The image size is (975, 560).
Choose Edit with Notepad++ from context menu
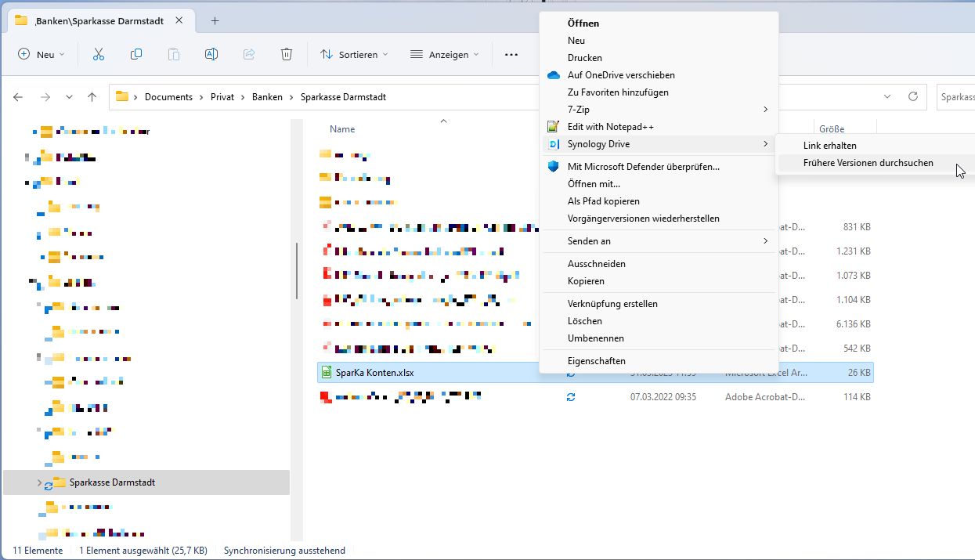[610, 127]
